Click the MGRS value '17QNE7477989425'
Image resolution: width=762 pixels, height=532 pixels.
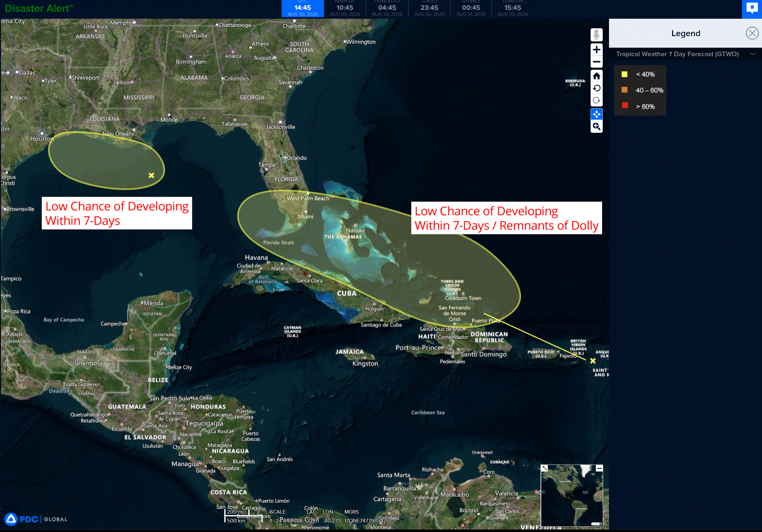pyautogui.click(x=367, y=520)
